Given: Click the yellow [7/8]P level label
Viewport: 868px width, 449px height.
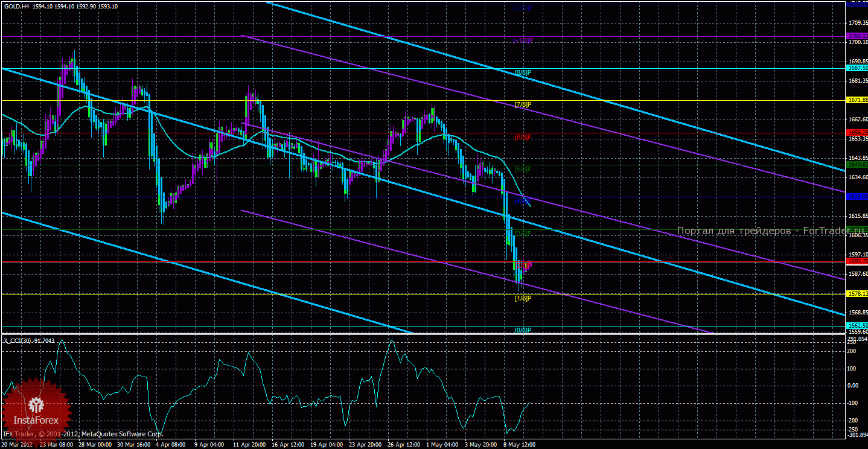Looking at the screenshot, I should click(523, 105).
